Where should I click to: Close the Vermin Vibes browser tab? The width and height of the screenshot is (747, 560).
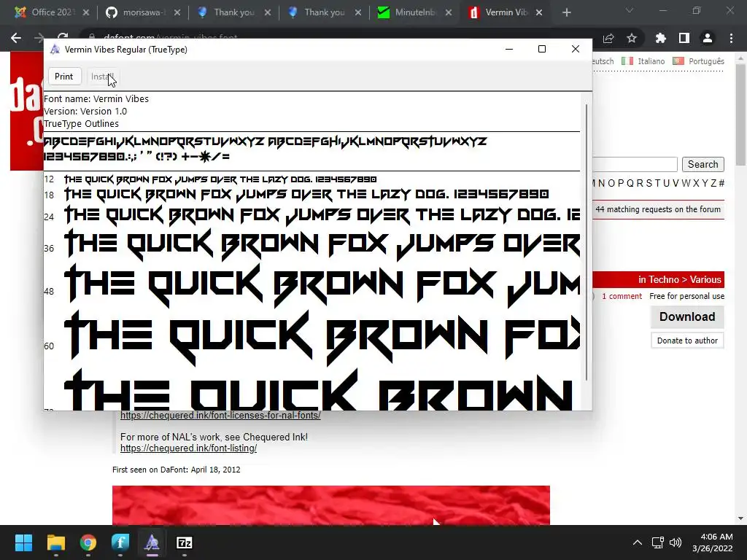click(539, 13)
